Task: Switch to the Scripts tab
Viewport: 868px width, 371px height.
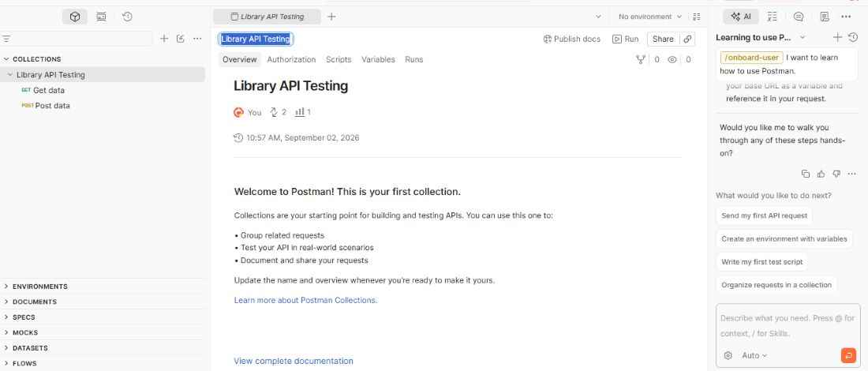Action: (x=339, y=59)
